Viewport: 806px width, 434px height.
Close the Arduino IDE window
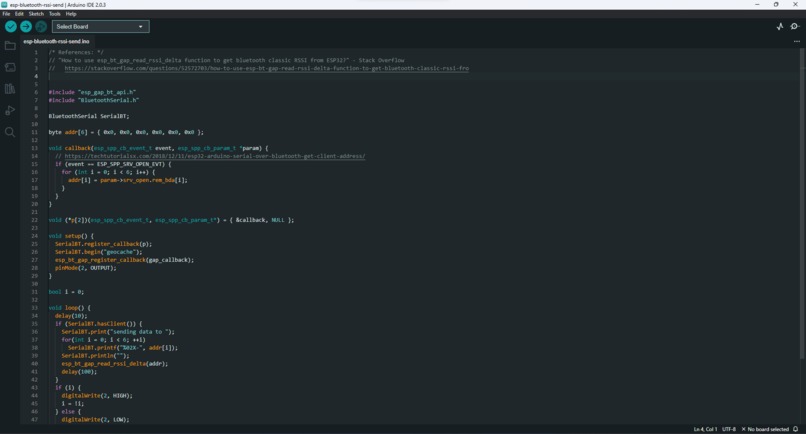[795, 5]
